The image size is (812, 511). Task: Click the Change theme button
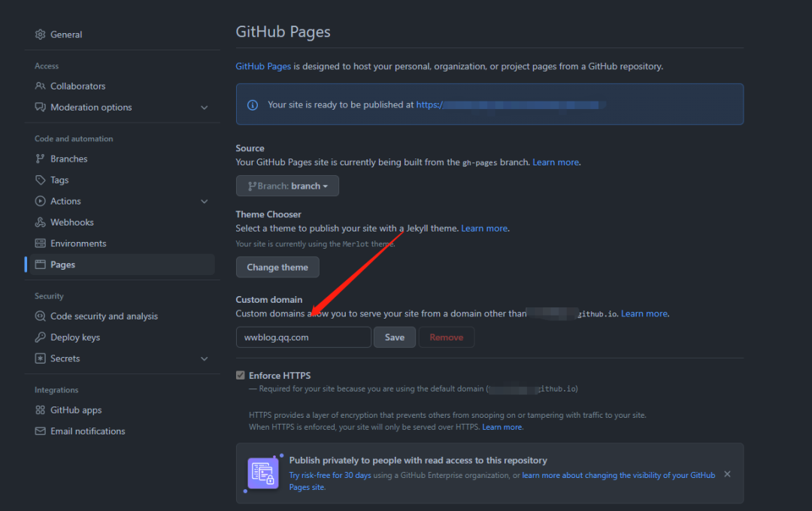click(277, 268)
